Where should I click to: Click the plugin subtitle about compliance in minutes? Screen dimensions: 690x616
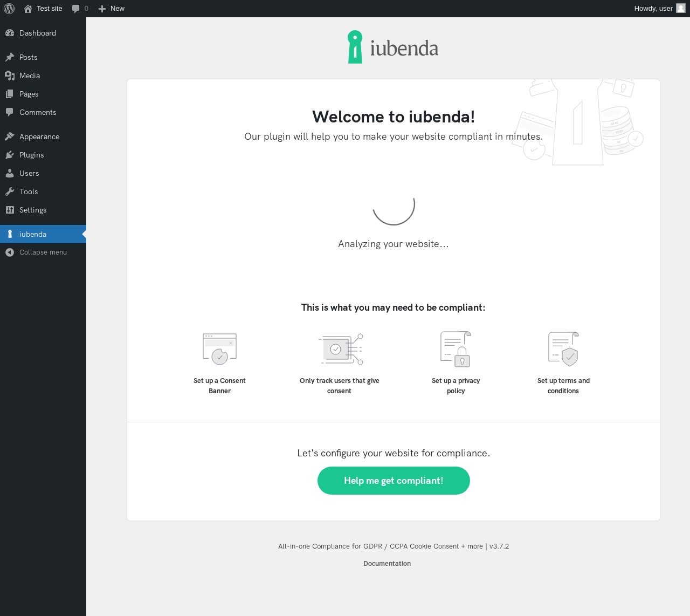point(394,136)
